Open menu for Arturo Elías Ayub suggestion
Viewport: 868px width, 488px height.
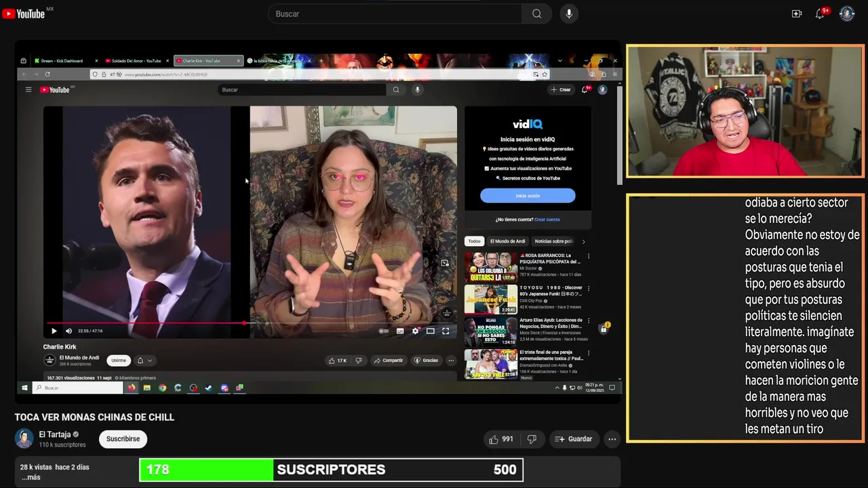(x=588, y=321)
